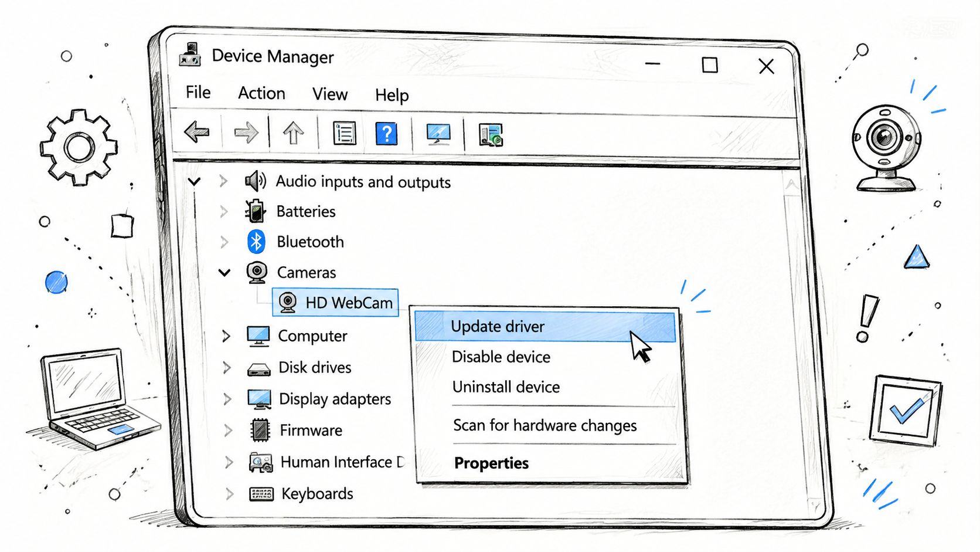Collapse the Cameras category
Image resolution: width=980 pixels, height=552 pixels.
pyautogui.click(x=224, y=272)
